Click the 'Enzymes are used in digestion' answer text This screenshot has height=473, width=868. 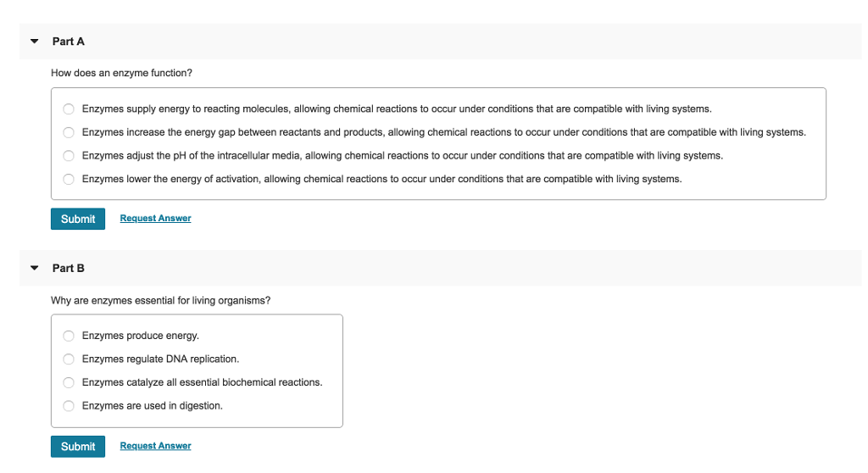click(x=153, y=405)
